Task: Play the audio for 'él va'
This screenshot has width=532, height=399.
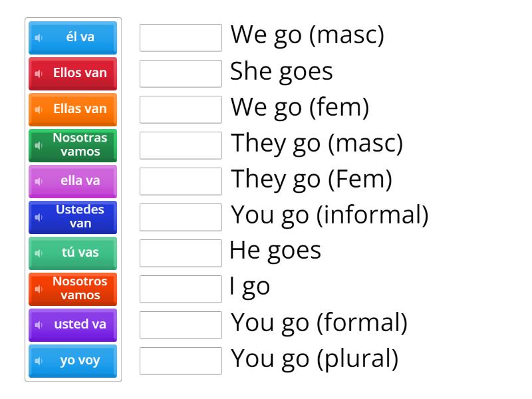Action: coord(39,38)
